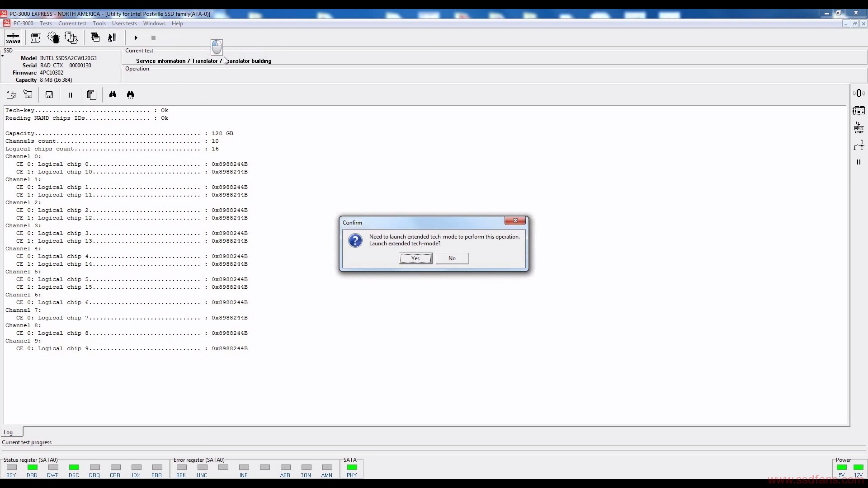
Task: Click the copy log pages icon
Action: tap(92, 94)
